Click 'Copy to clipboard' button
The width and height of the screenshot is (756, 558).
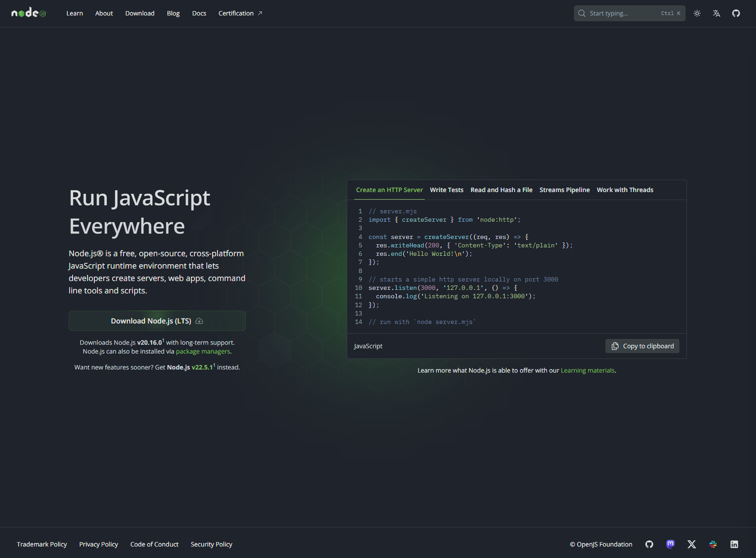tap(642, 346)
